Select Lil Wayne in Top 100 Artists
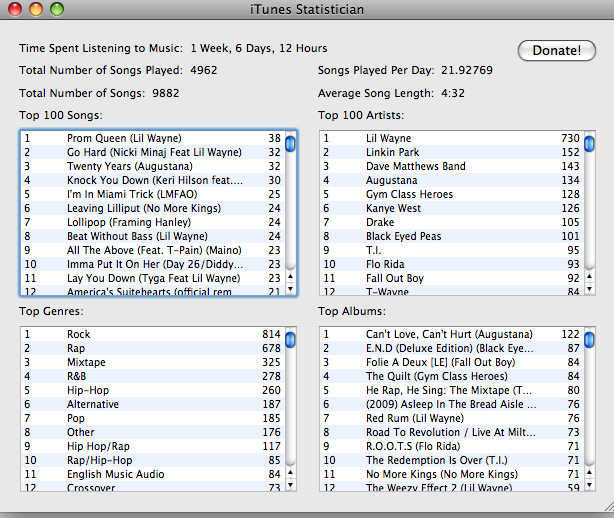The width and height of the screenshot is (614, 518). coord(452,138)
